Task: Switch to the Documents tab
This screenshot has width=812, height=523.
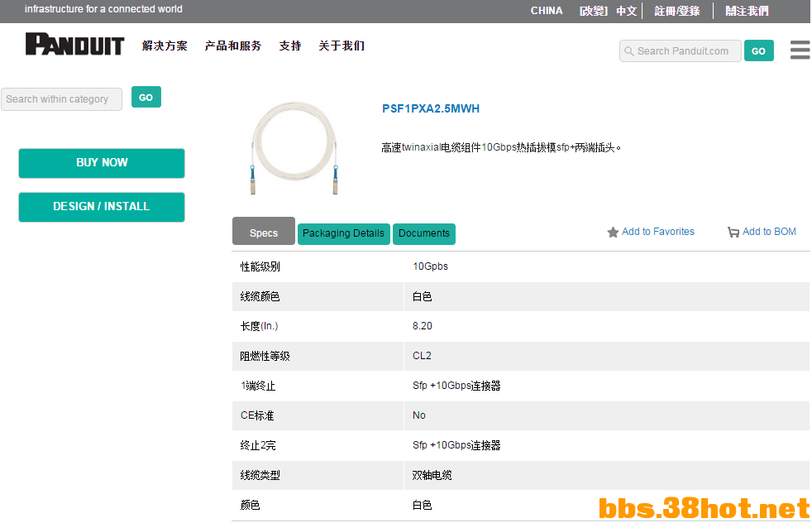Action: pyautogui.click(x=424, y=233)
